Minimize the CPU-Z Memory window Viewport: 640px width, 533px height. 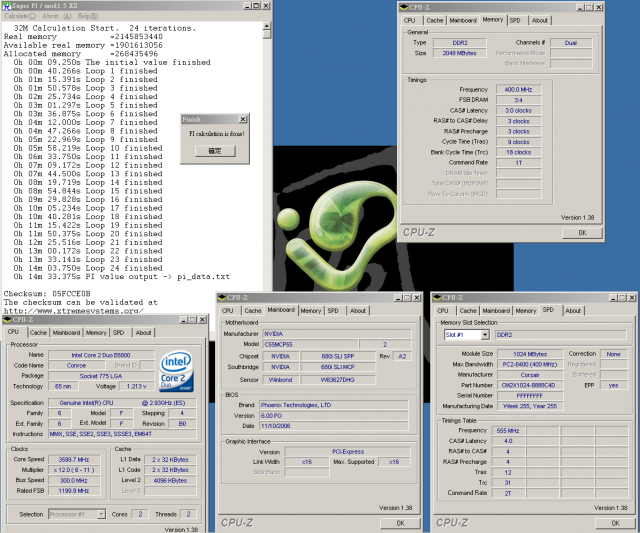[x=580, y=7]
